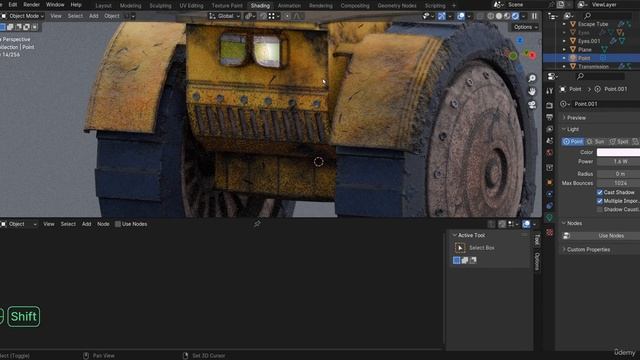The image size is (640, 360).
Task: Click the red X axis gizmo ball
Action: [x=532, y=56]
